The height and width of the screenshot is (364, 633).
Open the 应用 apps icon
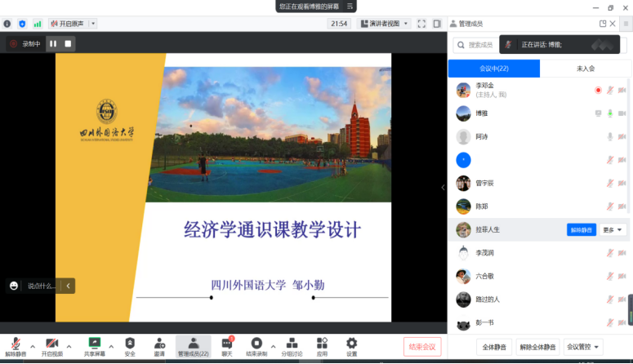click(322, 343)
